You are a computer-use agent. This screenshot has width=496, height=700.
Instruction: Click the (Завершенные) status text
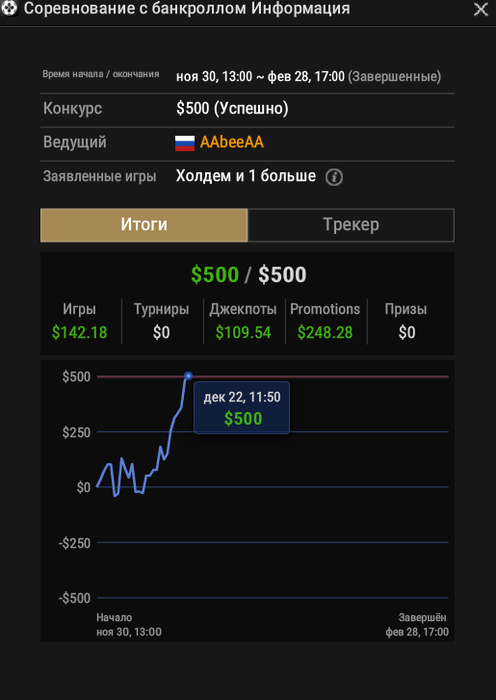point(394,77)
